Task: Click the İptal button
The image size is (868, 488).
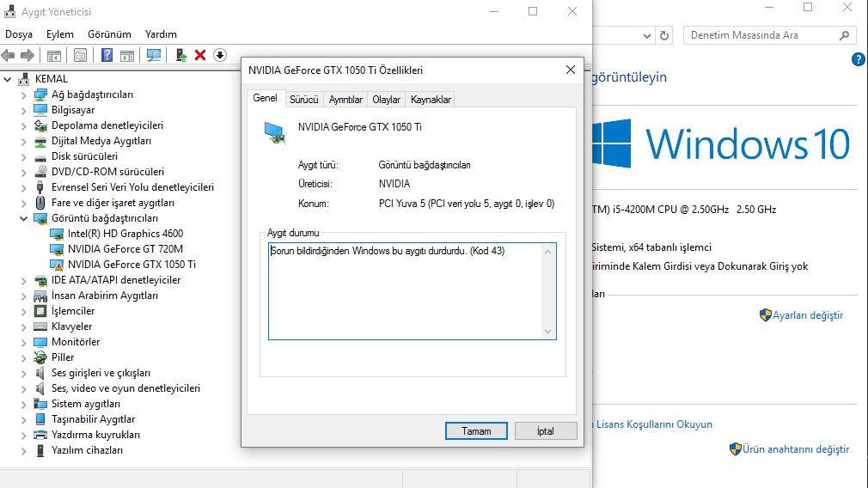Action: 546,431
